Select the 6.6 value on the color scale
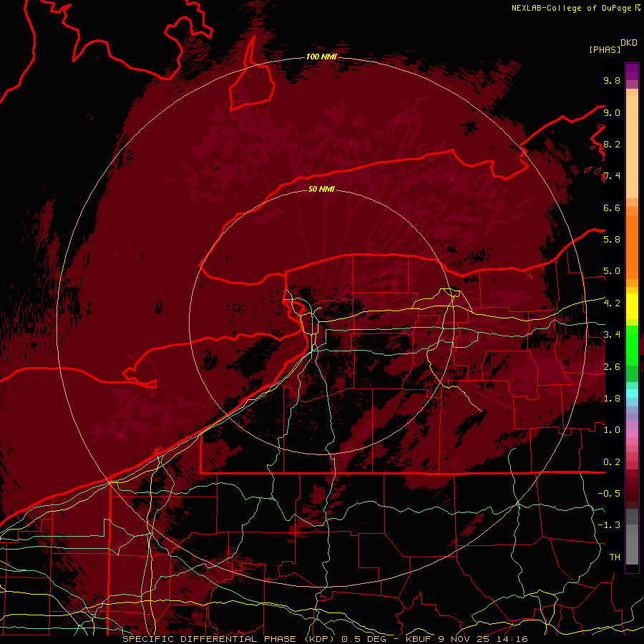This screenshot has height=644, width=644. (612, 208)
